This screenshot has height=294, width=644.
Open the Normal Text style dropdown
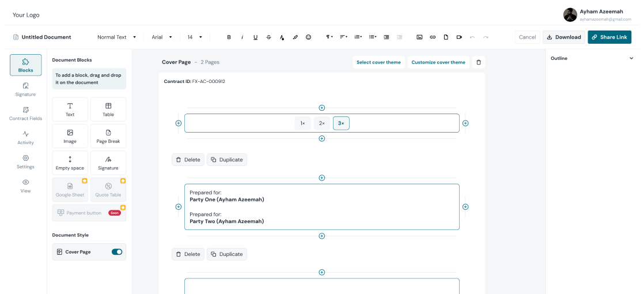point(117,37)
